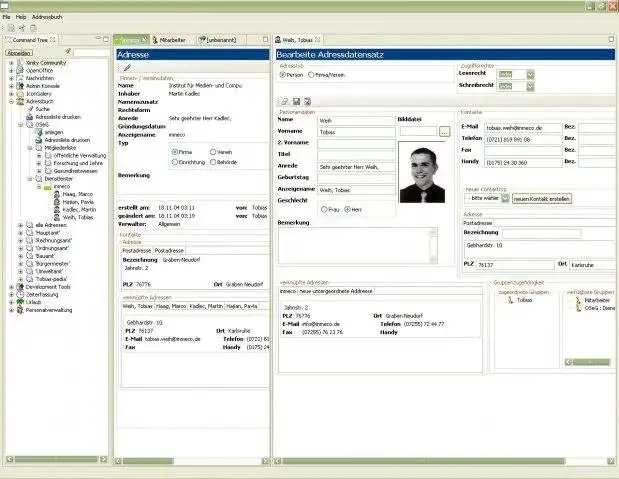Click the Kadlec, Martin linked address tab
619x479 pixels.
tap(206, 306)
